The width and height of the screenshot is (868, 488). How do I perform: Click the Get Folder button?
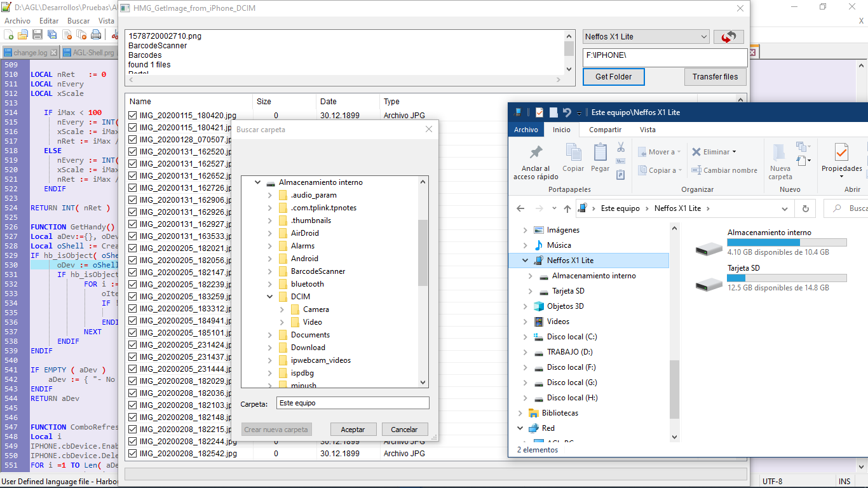click(x=614, y=77)
